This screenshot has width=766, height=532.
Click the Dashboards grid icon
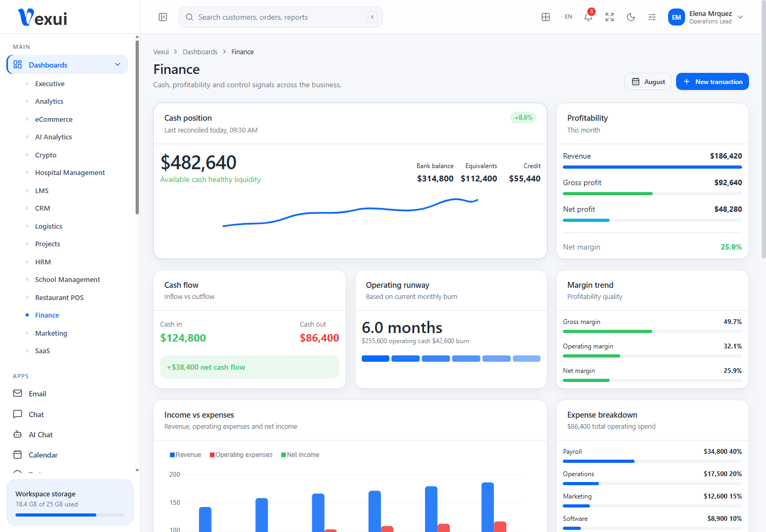pos(18,65)
